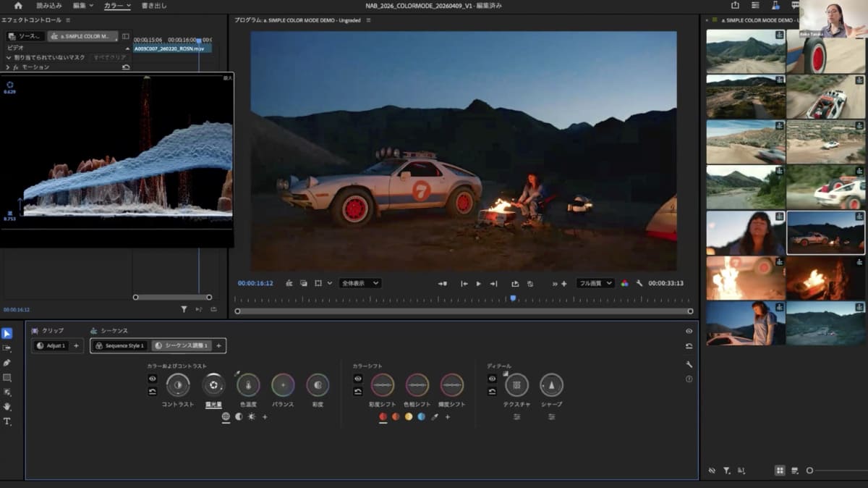Click the wrench settings icon in program monitor
The width and height of the screenshot is (868, 488).
pyautogui.click(x=639, y=283)
